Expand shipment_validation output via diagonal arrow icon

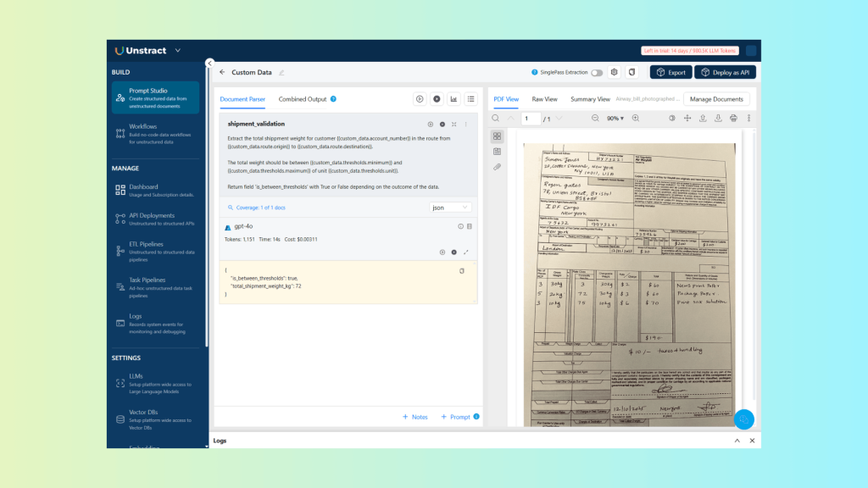click(x=466, y=252)
